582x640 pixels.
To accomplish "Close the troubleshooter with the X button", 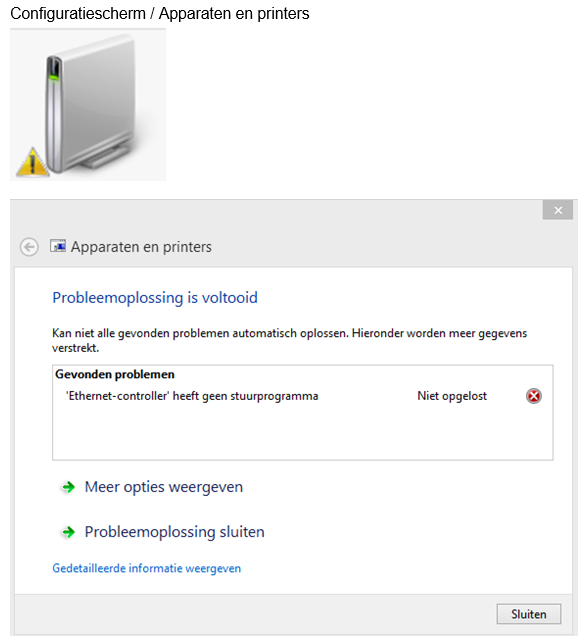I will click(x=558, y=210).
